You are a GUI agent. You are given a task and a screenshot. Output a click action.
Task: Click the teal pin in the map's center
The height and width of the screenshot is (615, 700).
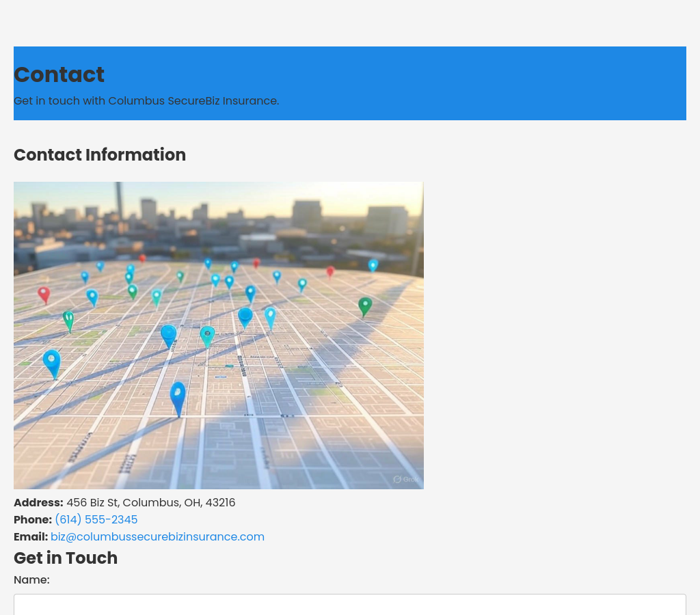[x=207, y=335]
